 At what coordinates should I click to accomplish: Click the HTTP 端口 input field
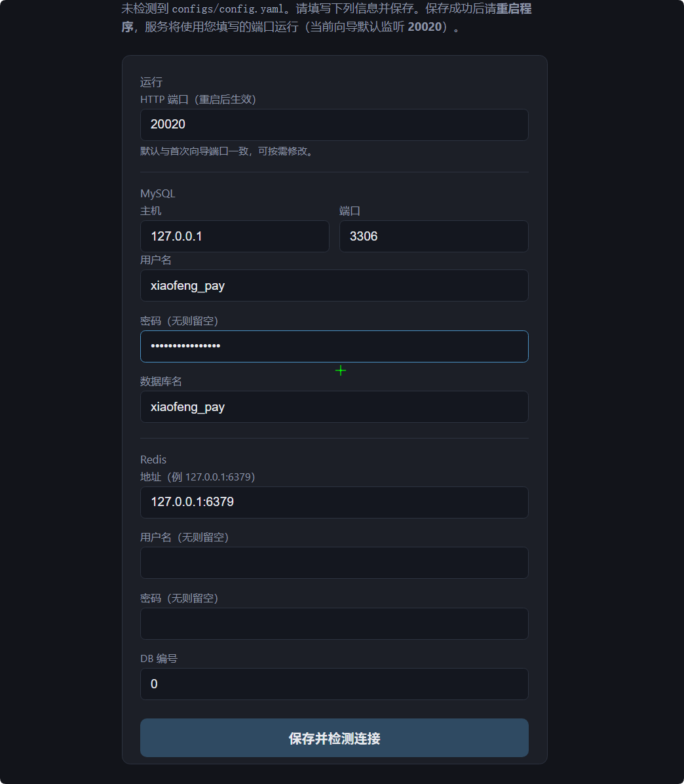coord(334,125)
